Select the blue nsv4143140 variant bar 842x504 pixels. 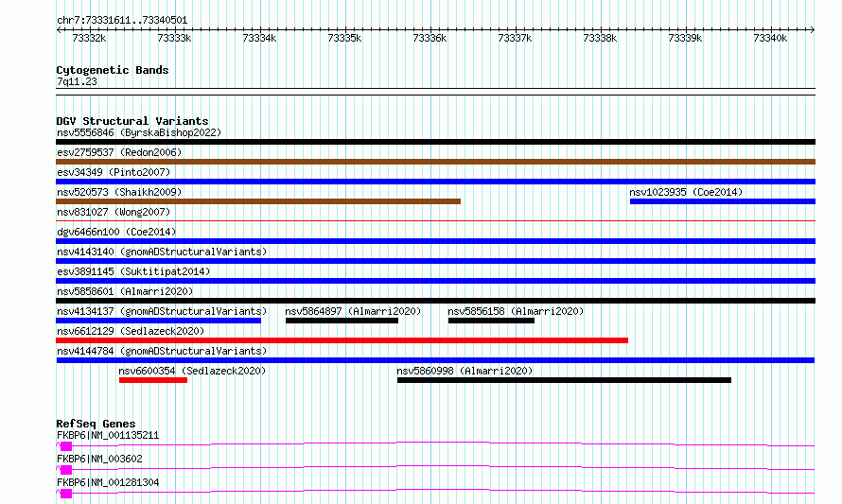435,261
